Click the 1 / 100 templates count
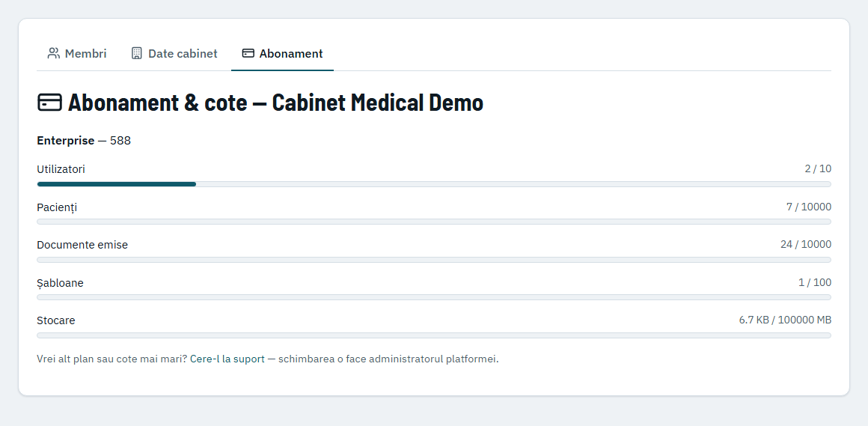Screen dimensions: 868x426 (x=815, y=282)
